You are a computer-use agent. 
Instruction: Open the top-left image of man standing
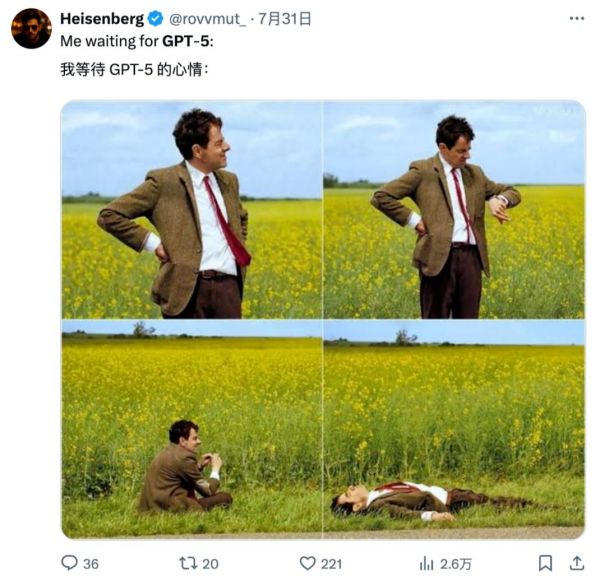[192, 210]
